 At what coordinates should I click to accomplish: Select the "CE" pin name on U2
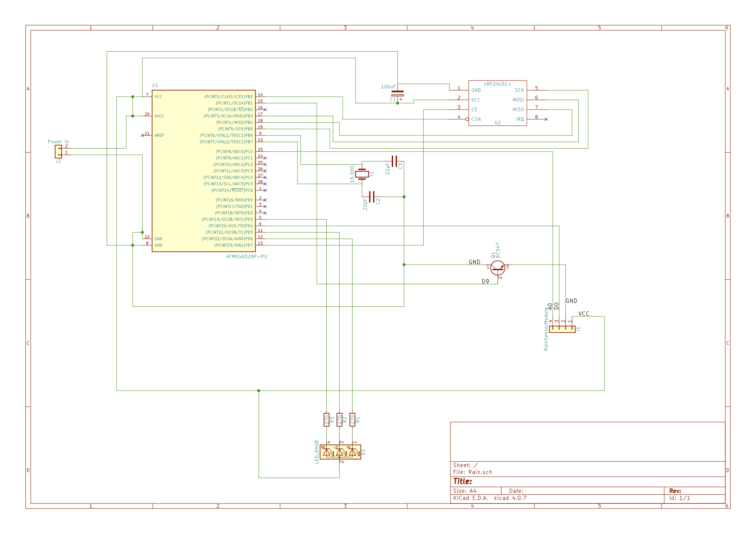coord(474,109)
